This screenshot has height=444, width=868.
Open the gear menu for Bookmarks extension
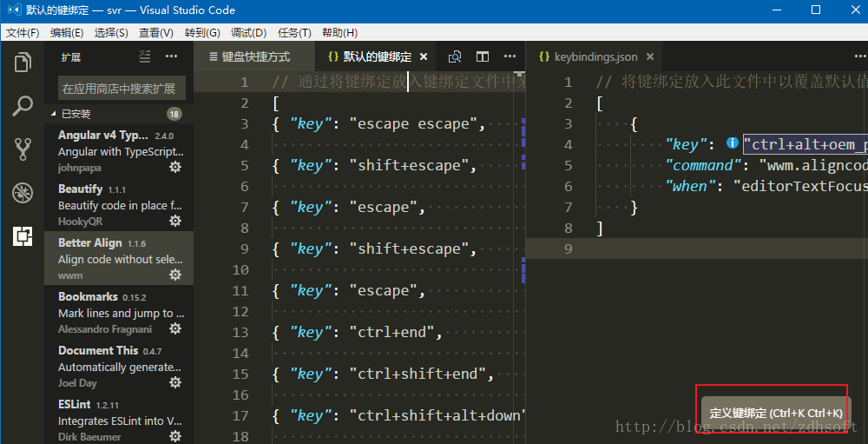point(175,328)
